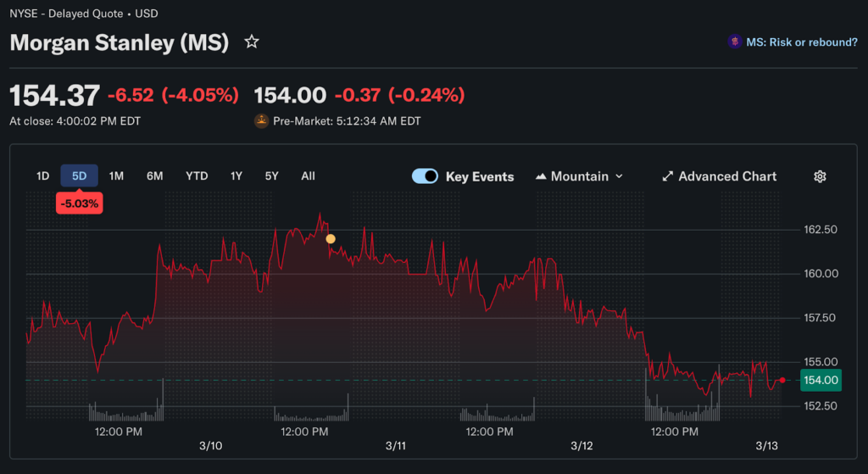The height and width of the screenshot is (474, 868).
Task: Open the 'MS: Risk or rebound?' link
Action: coord(801,42)
